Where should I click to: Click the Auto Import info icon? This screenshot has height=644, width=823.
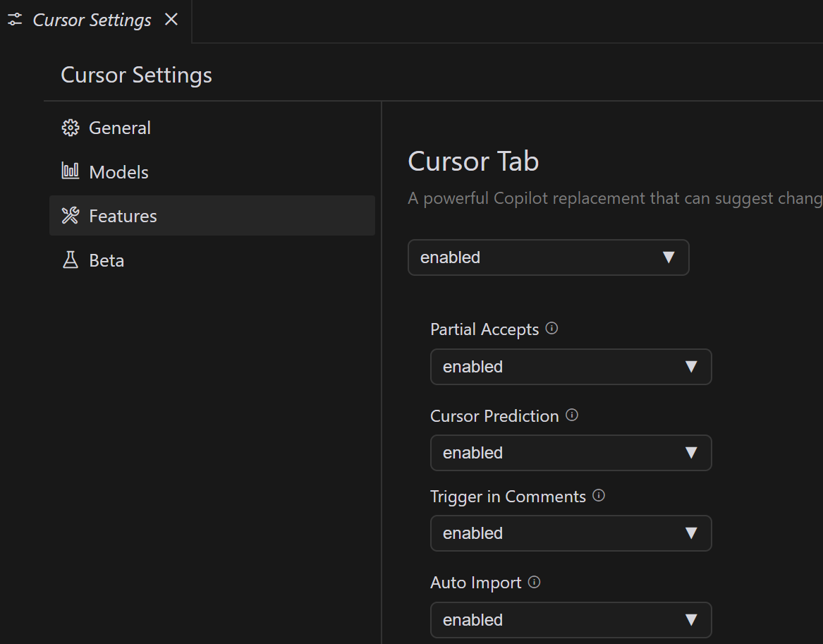click(x=535, y=582)
